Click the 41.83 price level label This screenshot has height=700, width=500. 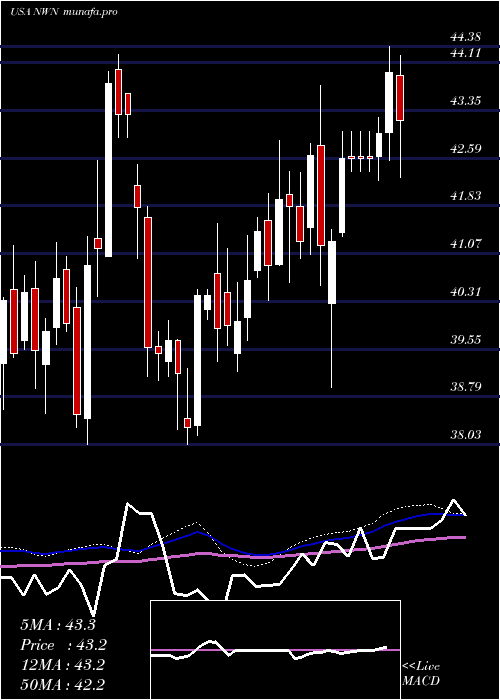pyautogui.click(x=466, y=196)
